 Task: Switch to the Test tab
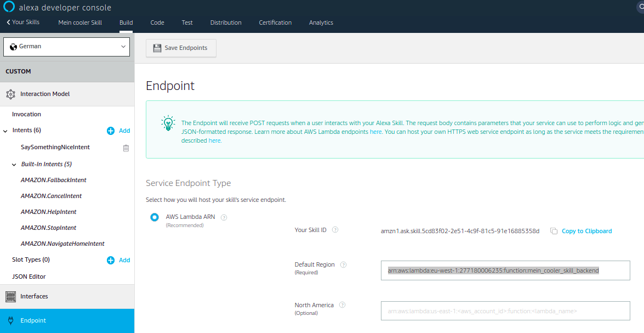coord(187,22)
